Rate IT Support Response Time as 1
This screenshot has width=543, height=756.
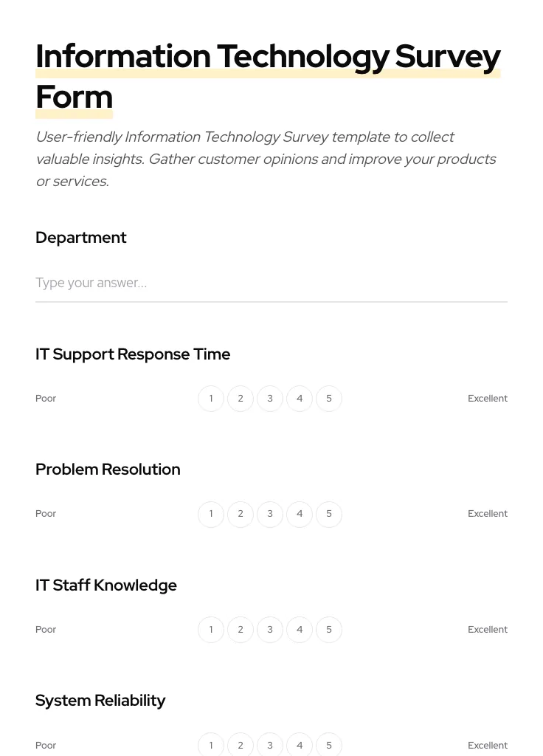pyautogui.click(x=211, y=398)
